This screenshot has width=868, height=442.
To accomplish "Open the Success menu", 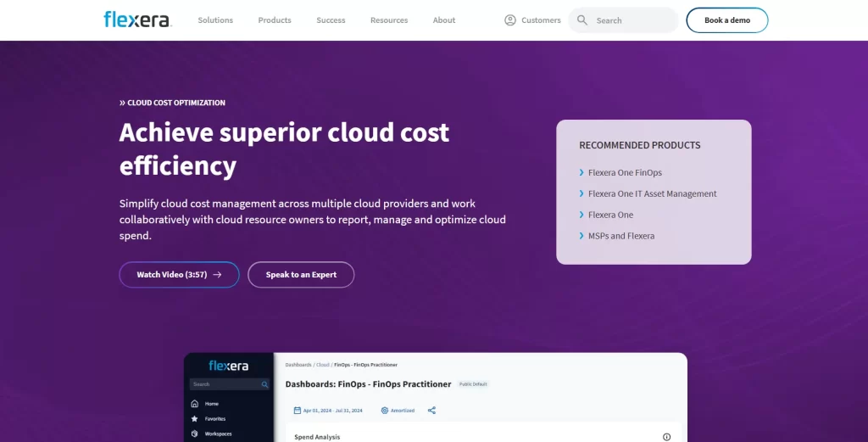I will [x=331, y=20].
